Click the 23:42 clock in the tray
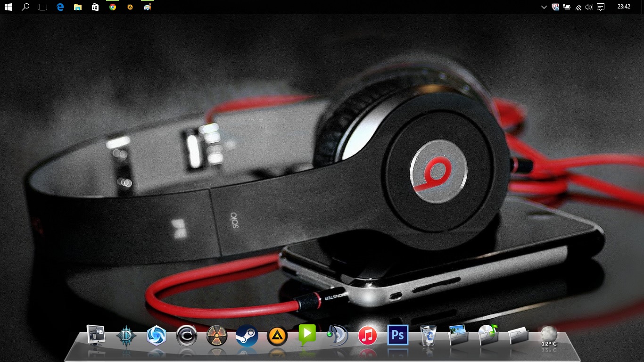This screenshot has width=644, height=362. (624, 7)
